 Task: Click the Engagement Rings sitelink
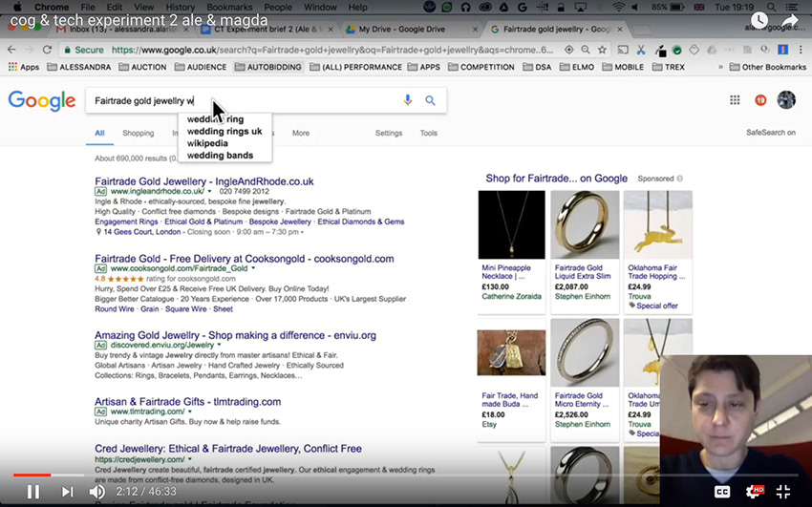(126, 222)
